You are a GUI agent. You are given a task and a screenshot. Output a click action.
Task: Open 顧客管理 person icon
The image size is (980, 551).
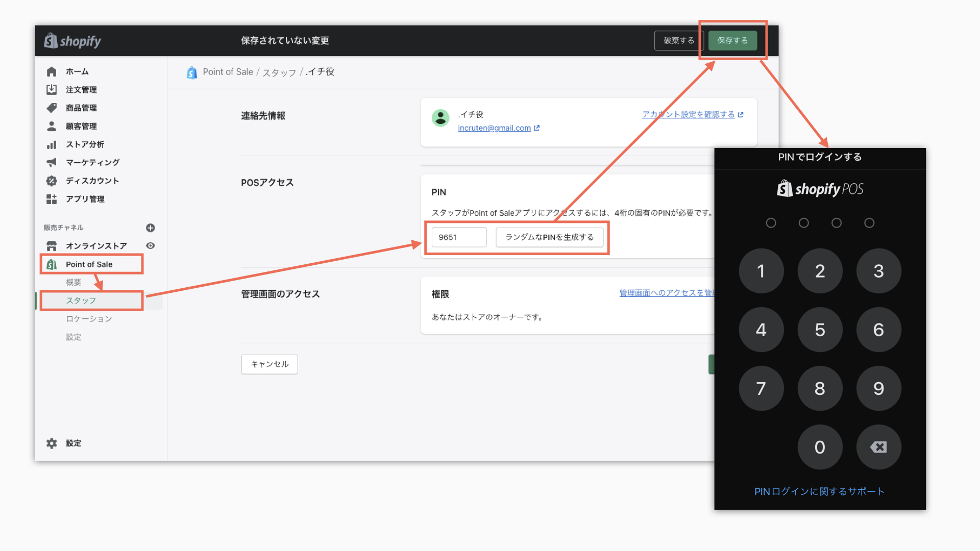(x=52, y=126)
